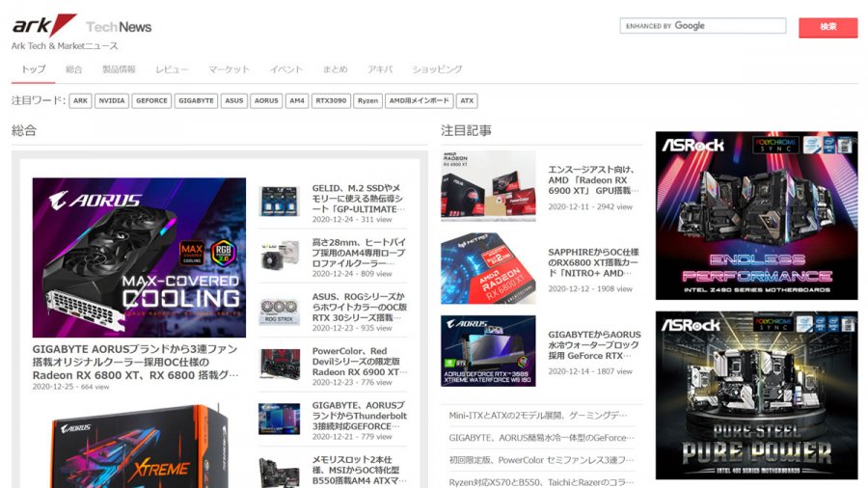The height and width of the screenshot is (488, 868).
Task: Click the red 検索 search button
Action: click(x=827, y=27)
